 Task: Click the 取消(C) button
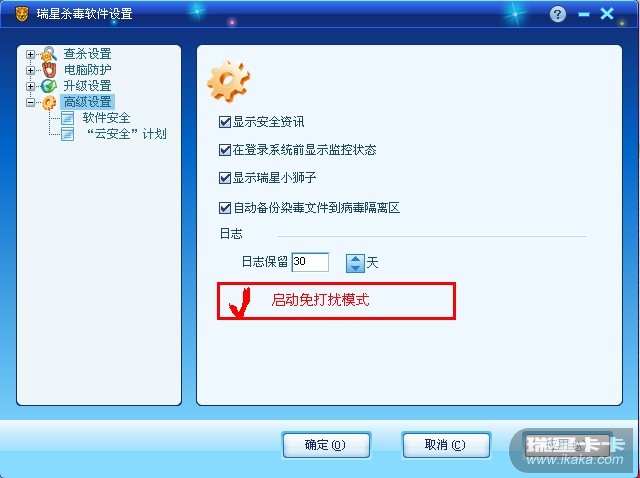click(446, 445)
